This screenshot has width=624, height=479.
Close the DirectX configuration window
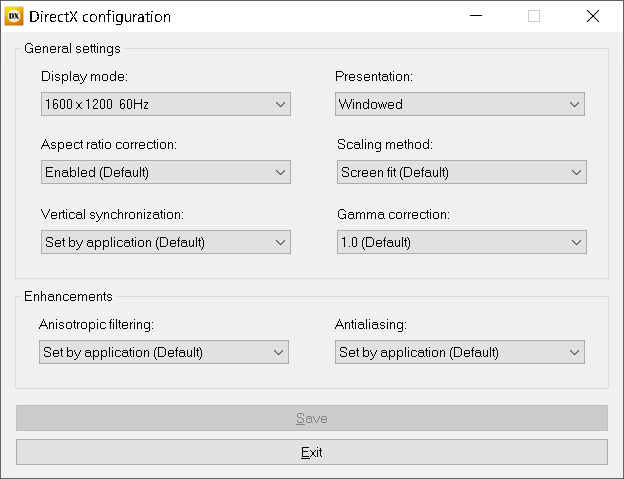593,16
